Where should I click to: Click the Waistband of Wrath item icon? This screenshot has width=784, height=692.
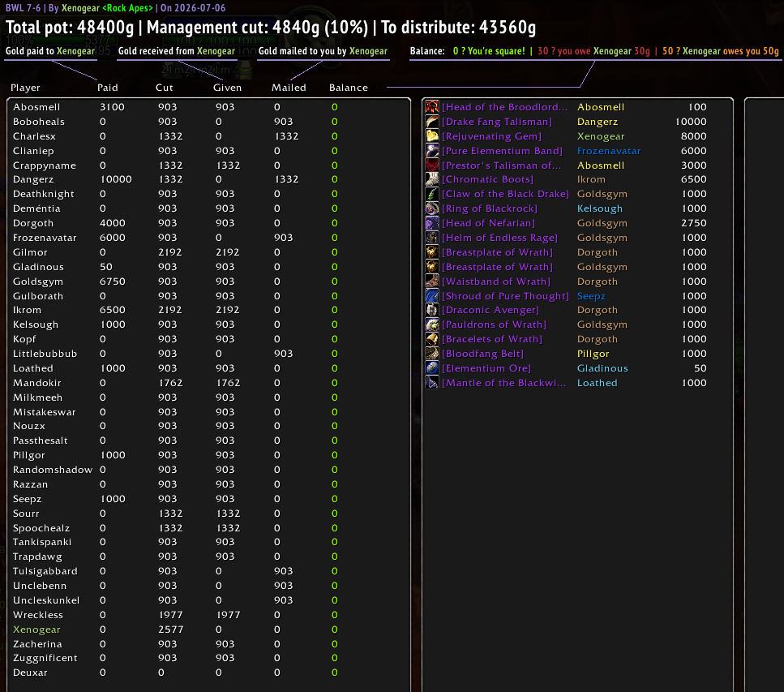point(432,281)
